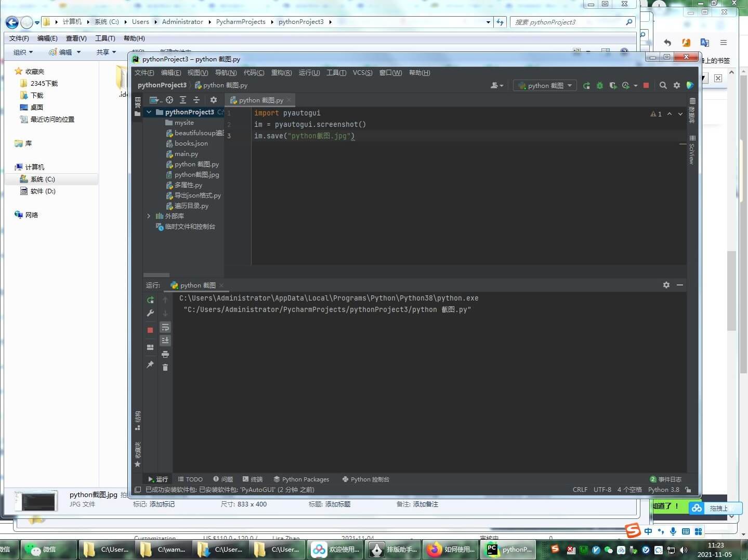The height and width of the screenshot is (560, 748).
Task: Close the python 截图.py editor tab
Action: coord(289,100)
